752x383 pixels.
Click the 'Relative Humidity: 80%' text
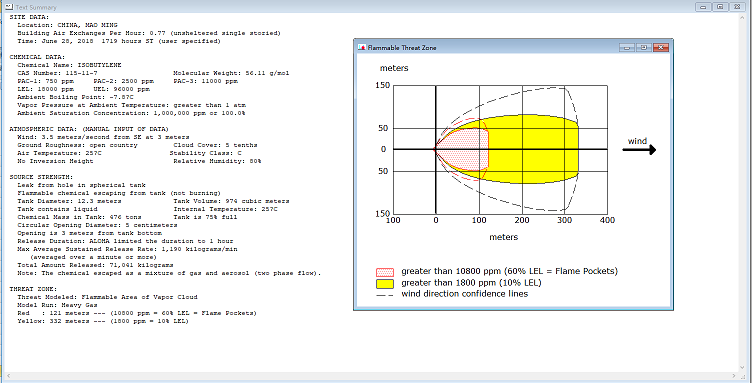217,161
